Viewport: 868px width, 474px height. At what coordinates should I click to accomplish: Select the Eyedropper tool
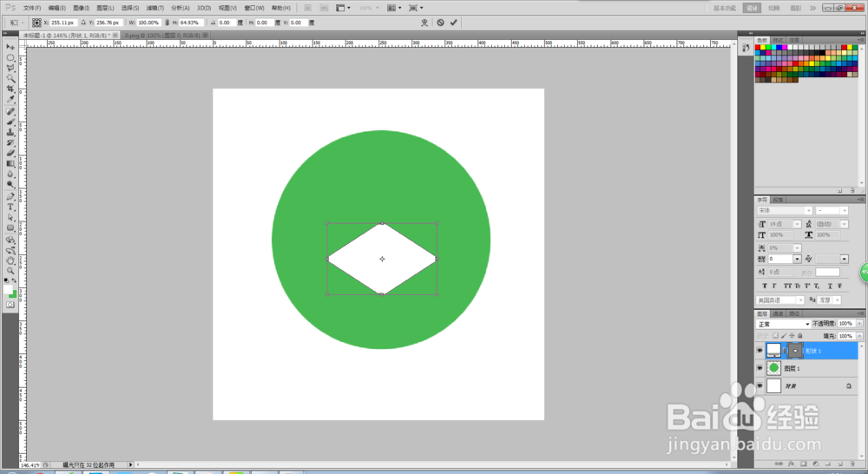point(10,100)
